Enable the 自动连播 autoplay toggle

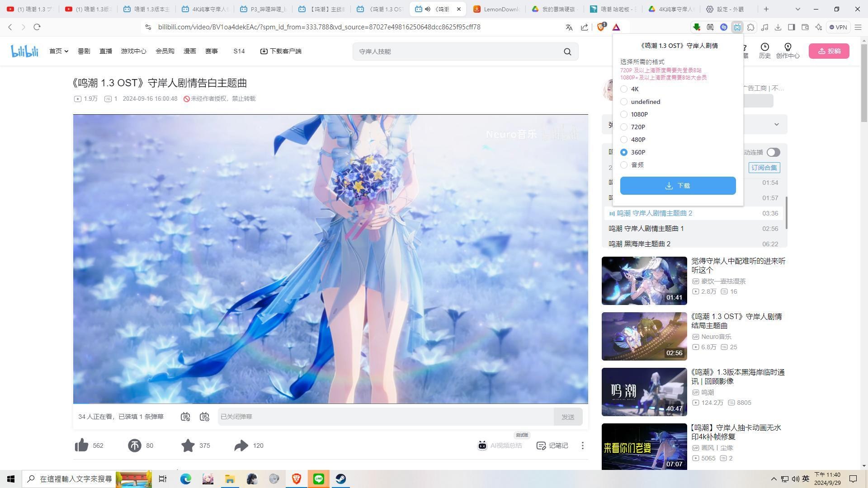coord(773,152)
